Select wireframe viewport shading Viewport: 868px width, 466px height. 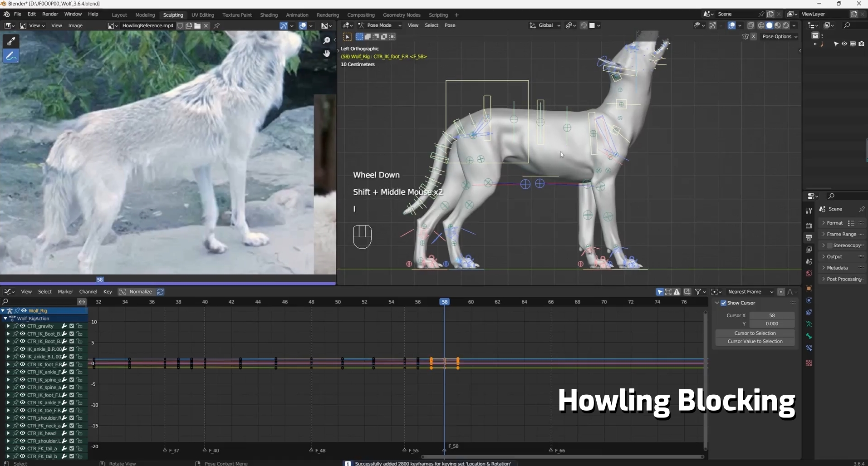761,25
